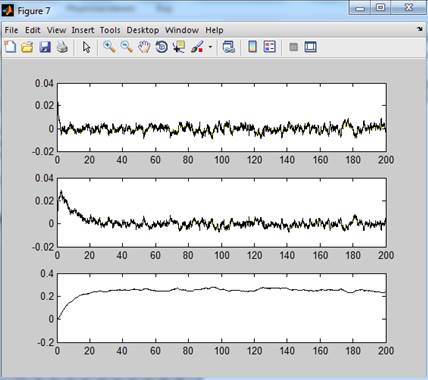Toggle the Data Cursor tool
This screenshot has width=428, height=380.
[179, 47]
